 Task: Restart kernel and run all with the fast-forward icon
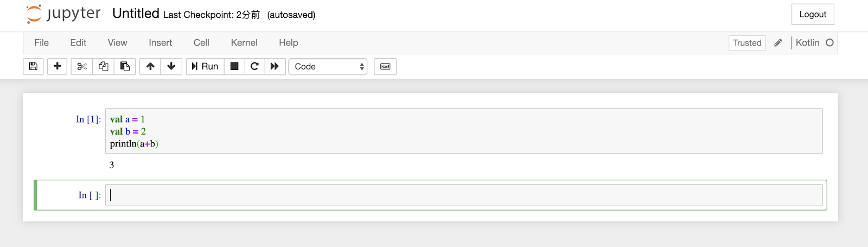(x=275, y=66)
